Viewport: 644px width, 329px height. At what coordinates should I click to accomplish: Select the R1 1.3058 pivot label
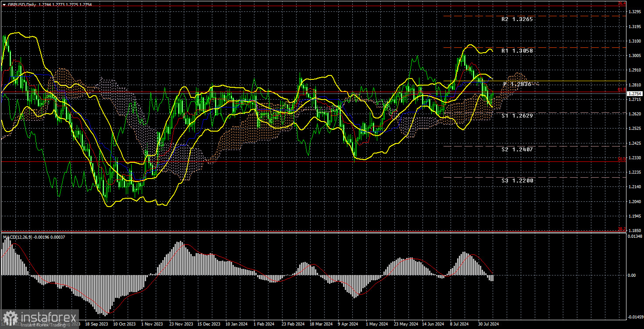pyautogui.click(x=518, y=51)
